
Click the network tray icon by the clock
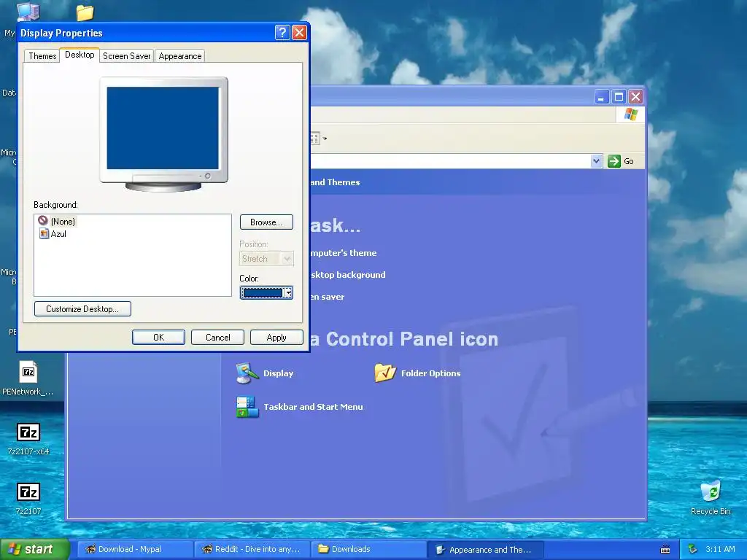pyautogui.click(x=693, y=549)
